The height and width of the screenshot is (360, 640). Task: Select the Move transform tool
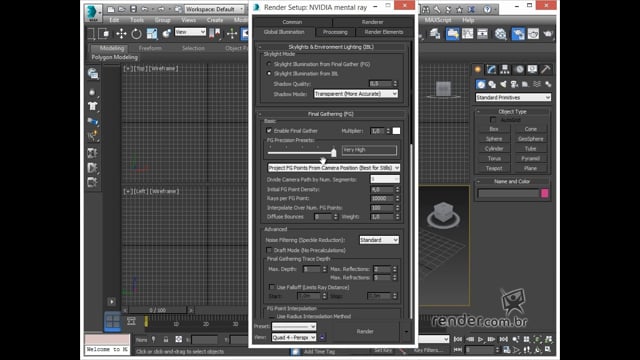tap(121, 34)
